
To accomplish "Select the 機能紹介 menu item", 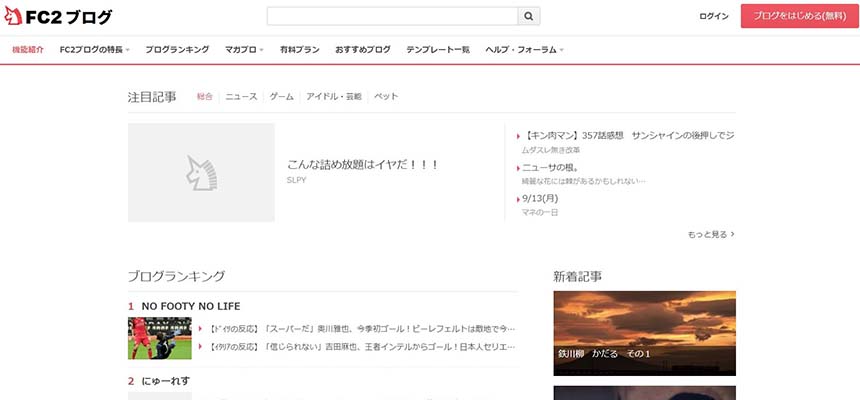I will tap(28, 49).
